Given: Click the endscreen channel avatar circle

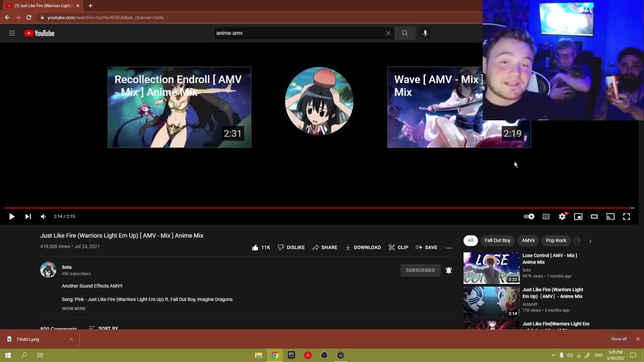Looking at the screenshot, I should click(x=319, y=101).
